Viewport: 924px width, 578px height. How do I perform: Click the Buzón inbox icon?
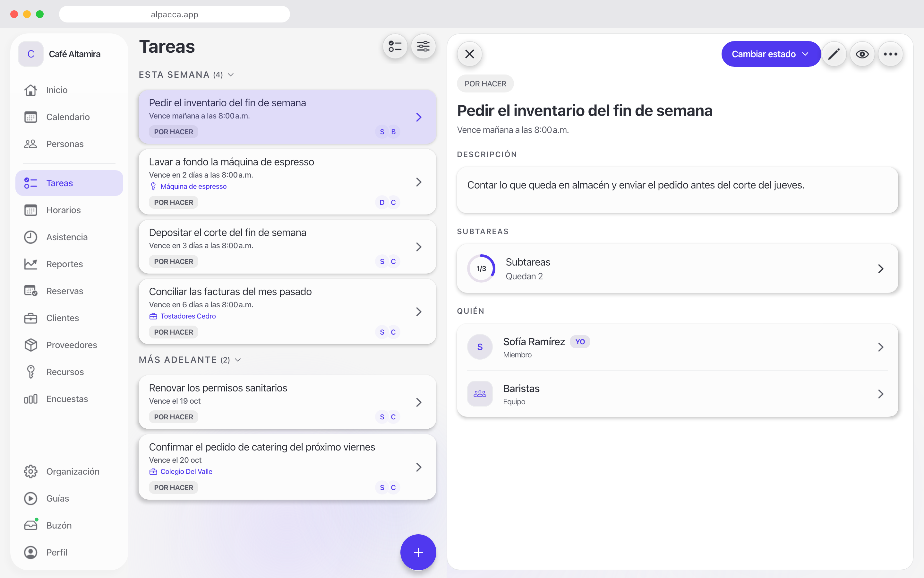[30, 525]
